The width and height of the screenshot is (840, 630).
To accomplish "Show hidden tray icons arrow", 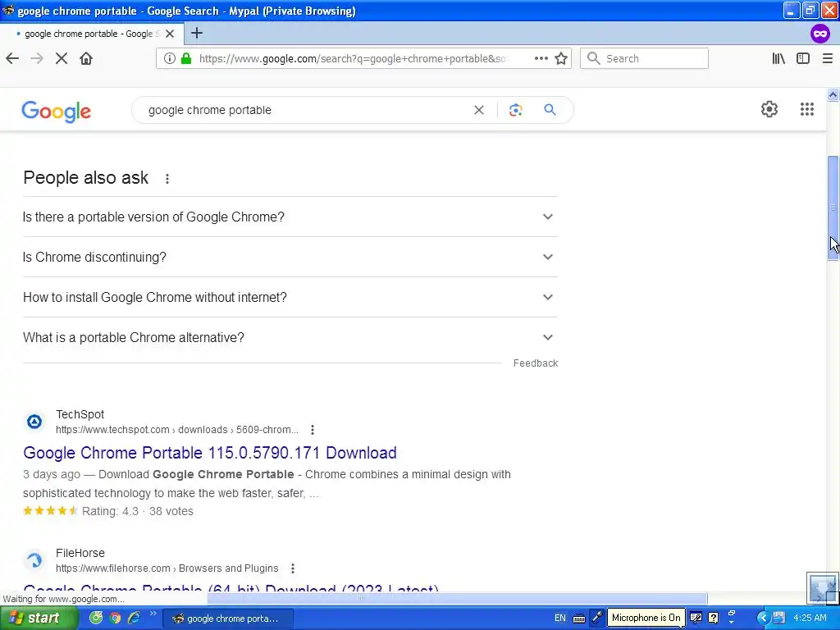I will [763, 619].
